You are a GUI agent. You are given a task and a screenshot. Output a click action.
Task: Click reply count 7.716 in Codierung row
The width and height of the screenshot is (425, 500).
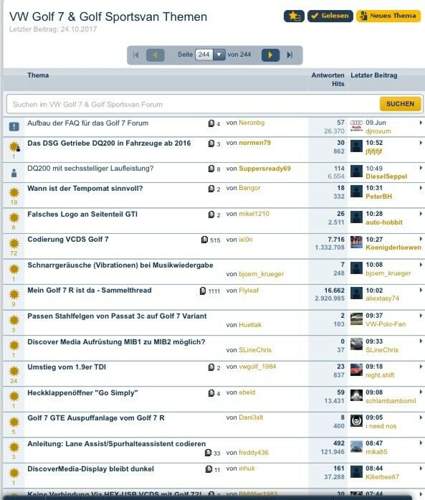336,239
